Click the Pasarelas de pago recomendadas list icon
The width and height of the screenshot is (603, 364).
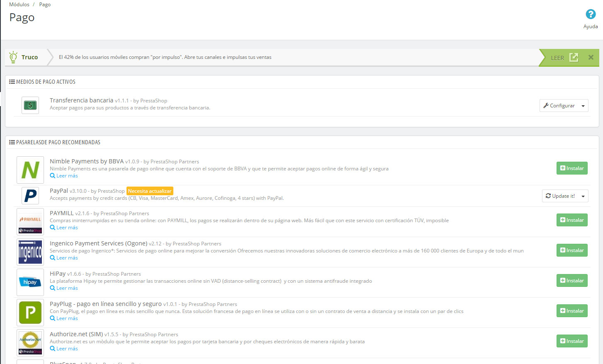pyautogui.click(x=12, y=142)
